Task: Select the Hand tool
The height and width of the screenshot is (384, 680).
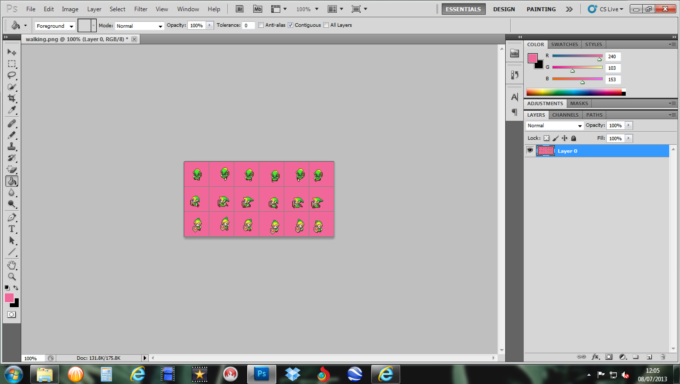Action: (x=12, y=265)
